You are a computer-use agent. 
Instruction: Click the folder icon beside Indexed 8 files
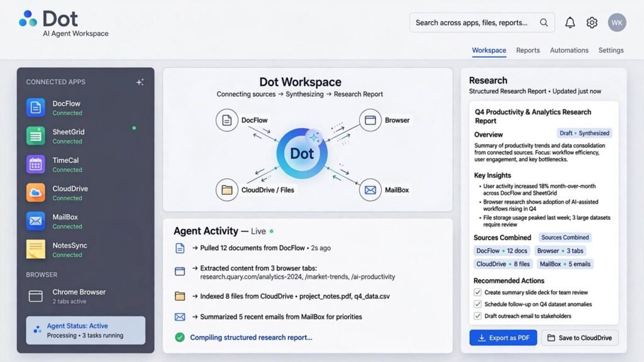[x=180, y=296]
